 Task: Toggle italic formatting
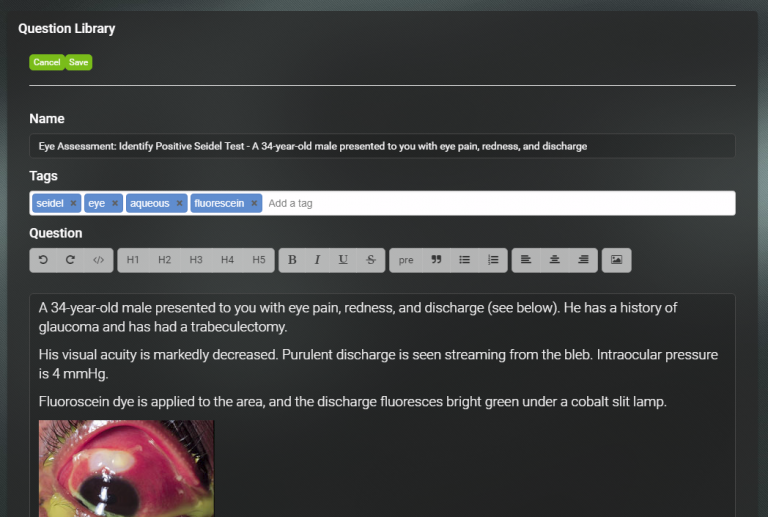click(317, 260)
